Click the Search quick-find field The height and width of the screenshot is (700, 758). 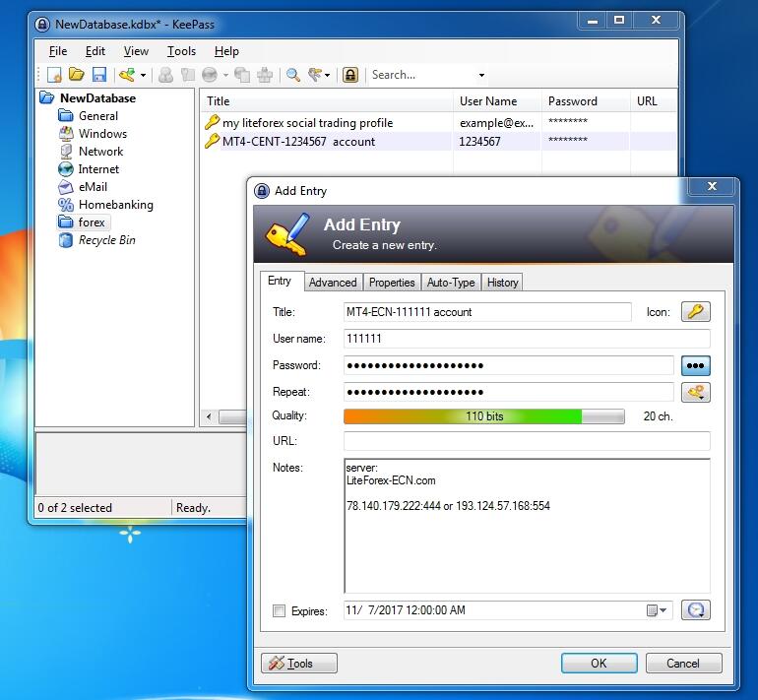[422, 75]
